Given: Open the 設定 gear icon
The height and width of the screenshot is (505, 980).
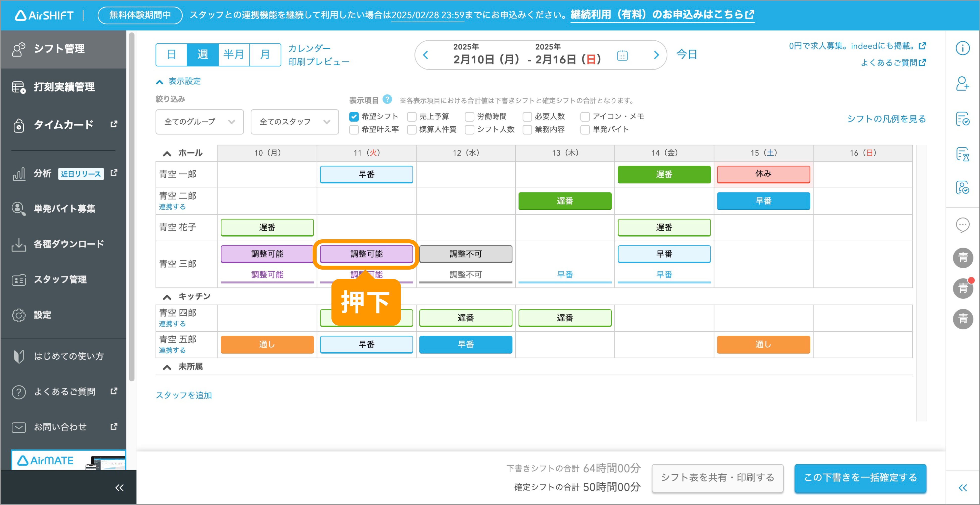Looking at the screenshot, I should [19, 315].
